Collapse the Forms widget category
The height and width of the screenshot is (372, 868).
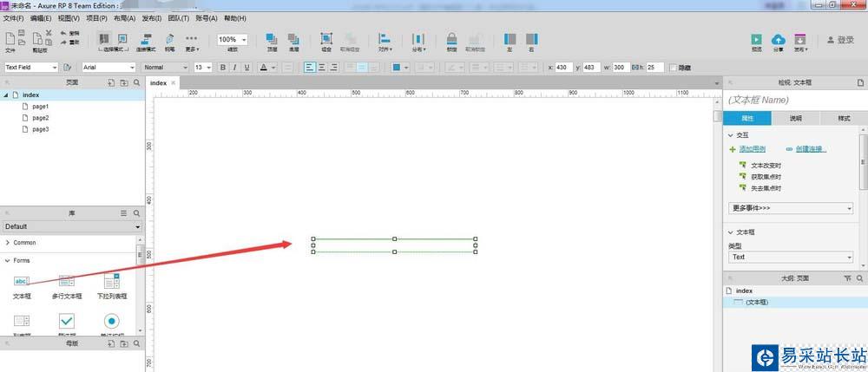(7, 260)
